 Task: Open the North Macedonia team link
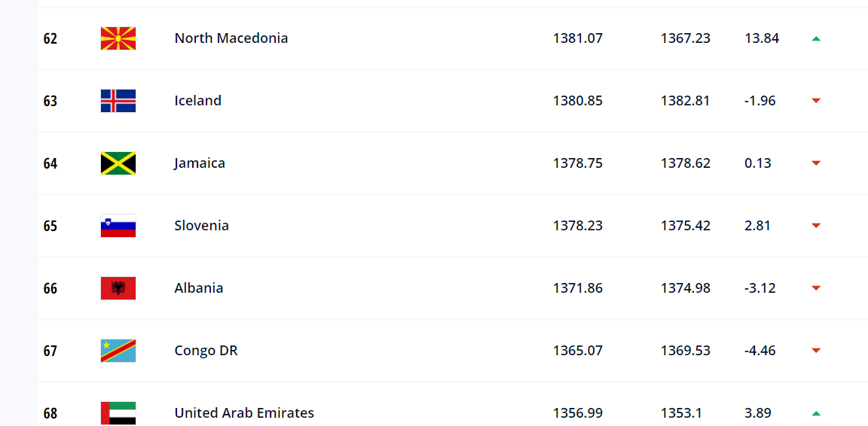pos(231,38)
